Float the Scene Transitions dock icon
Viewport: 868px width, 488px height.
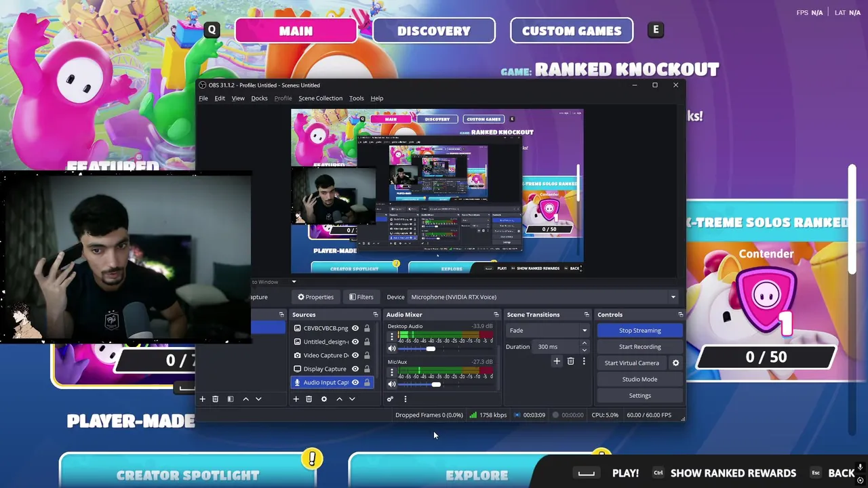[x=587, y=314]
